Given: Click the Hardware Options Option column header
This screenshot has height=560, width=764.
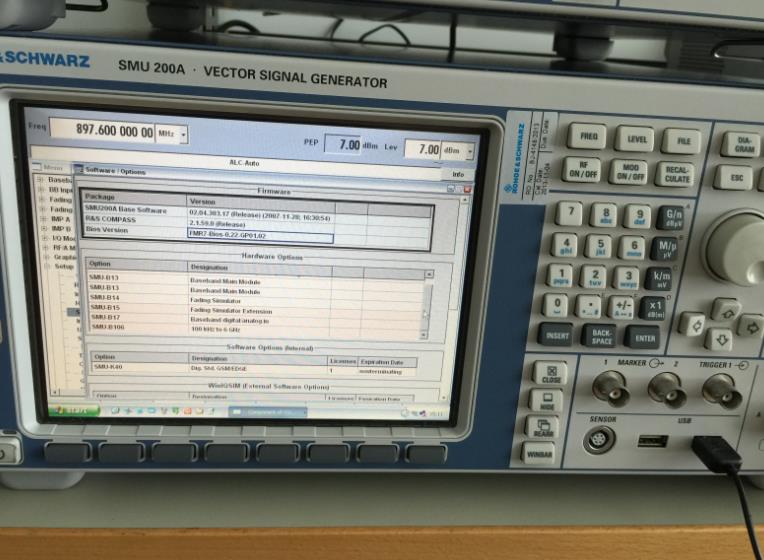Looking at the screenshot, I should click(136, 264).
